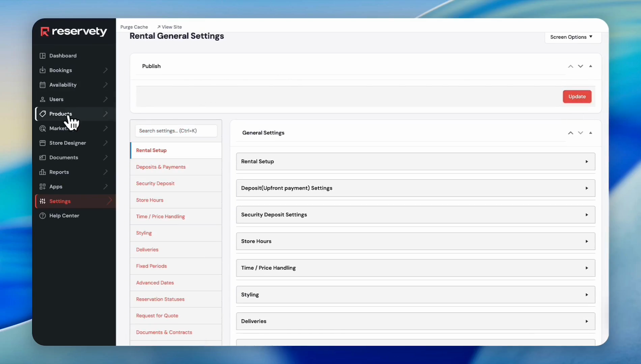Screen dimensions: 641x364
Task: Click the Dashboard icon in sidebar
Action: (43, 56)
